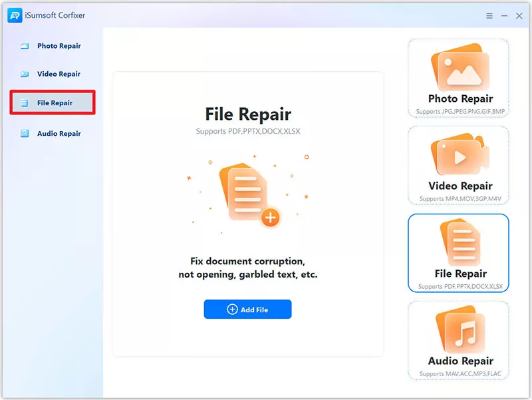
Task: Click the Audio Repair card title
Action: [460, 361]
